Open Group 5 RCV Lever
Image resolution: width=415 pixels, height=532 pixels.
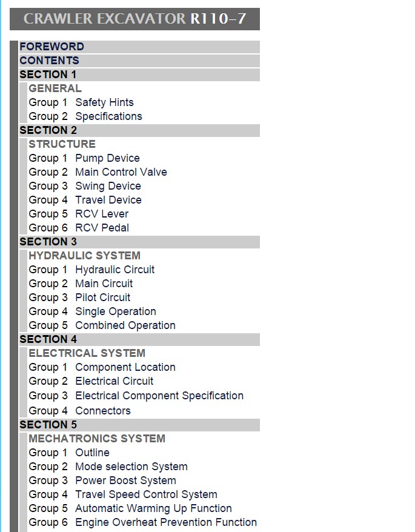point(79,214)
